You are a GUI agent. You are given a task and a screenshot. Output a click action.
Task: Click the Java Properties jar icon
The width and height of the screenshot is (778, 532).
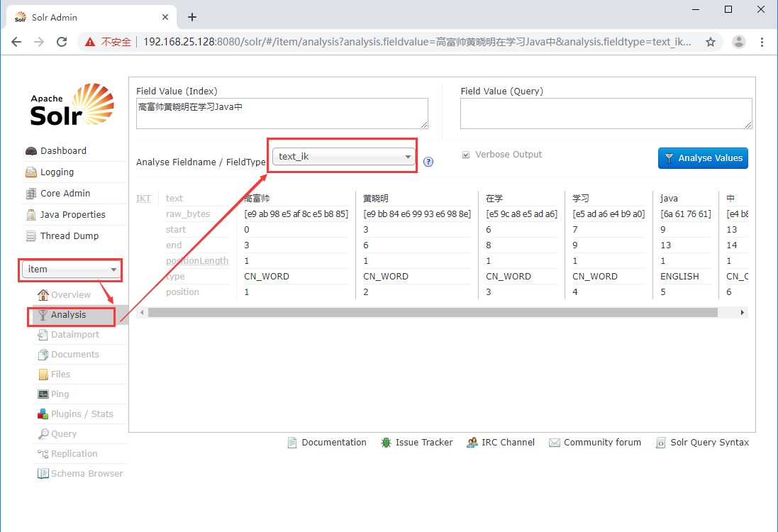(30, 215)
